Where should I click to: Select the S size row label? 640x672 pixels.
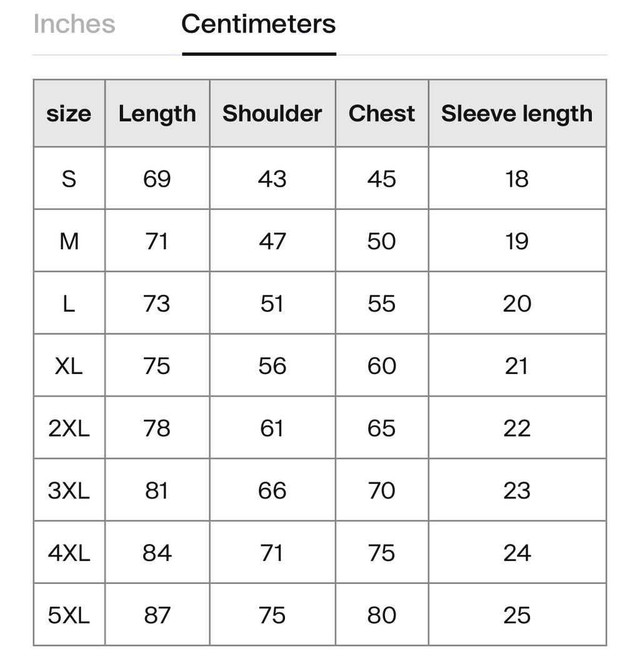(x=69, y=179)
